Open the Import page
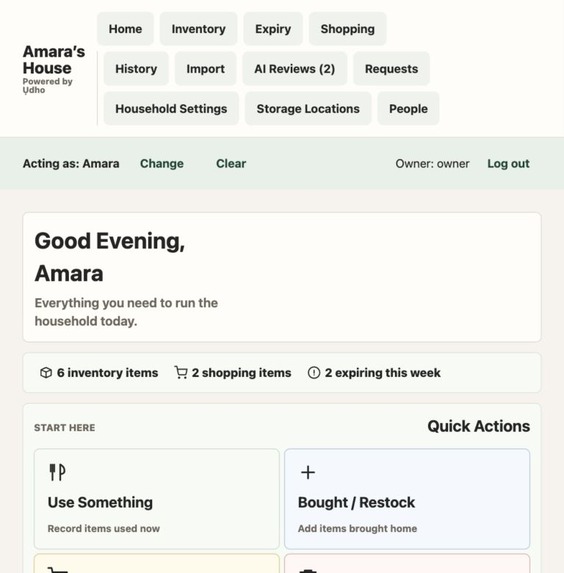This screenshot has height=573, width=564. [205, 69]
